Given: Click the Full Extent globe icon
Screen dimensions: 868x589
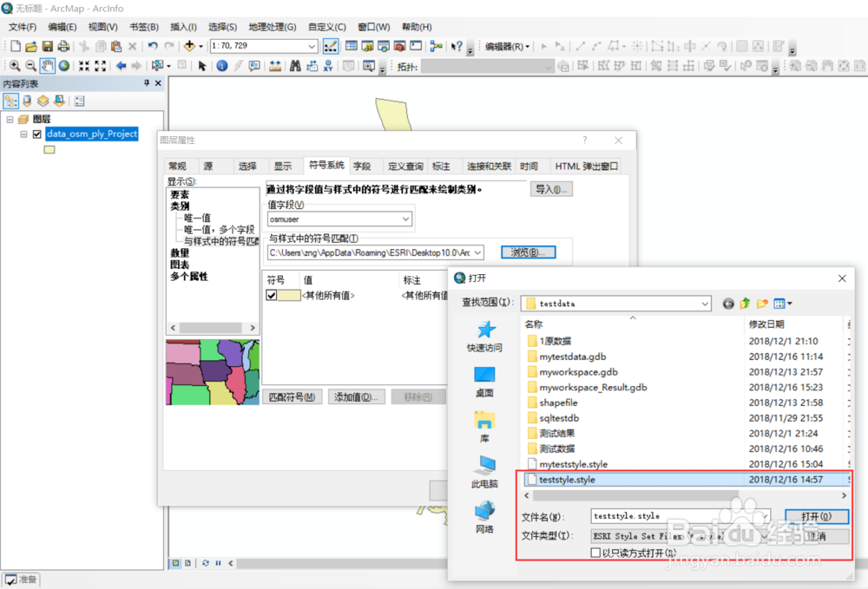Looking at the screenshot, I should [62, 65].
